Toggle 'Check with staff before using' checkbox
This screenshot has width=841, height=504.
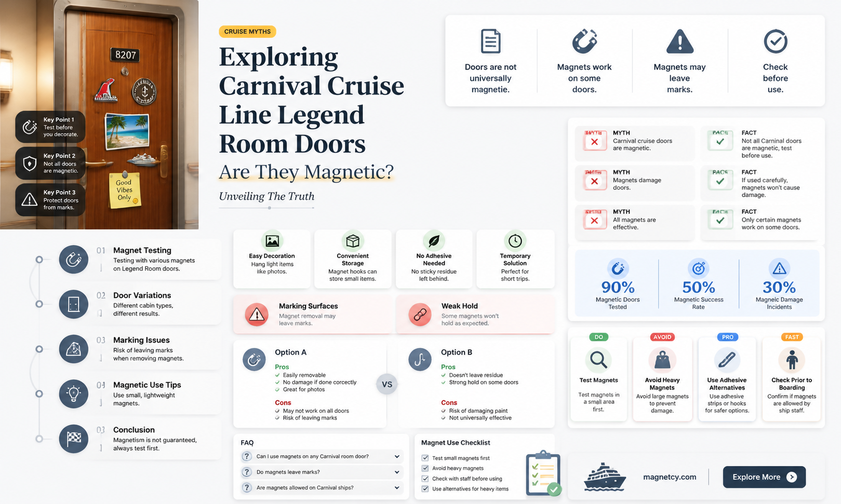click(x=425, y=479)
